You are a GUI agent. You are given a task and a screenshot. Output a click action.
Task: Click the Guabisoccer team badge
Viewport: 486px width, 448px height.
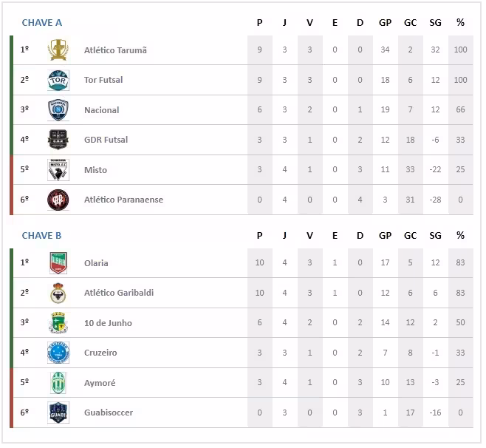(x=58, y=413)
